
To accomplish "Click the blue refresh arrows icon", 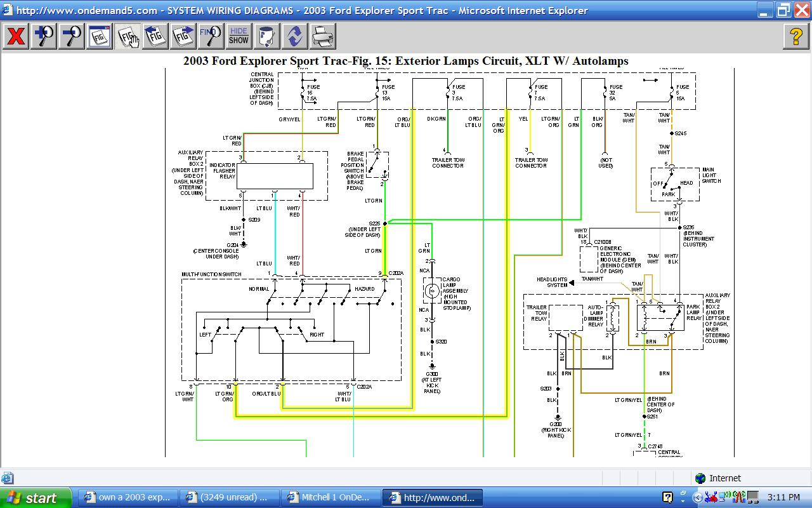I will (x=294, y=36).
